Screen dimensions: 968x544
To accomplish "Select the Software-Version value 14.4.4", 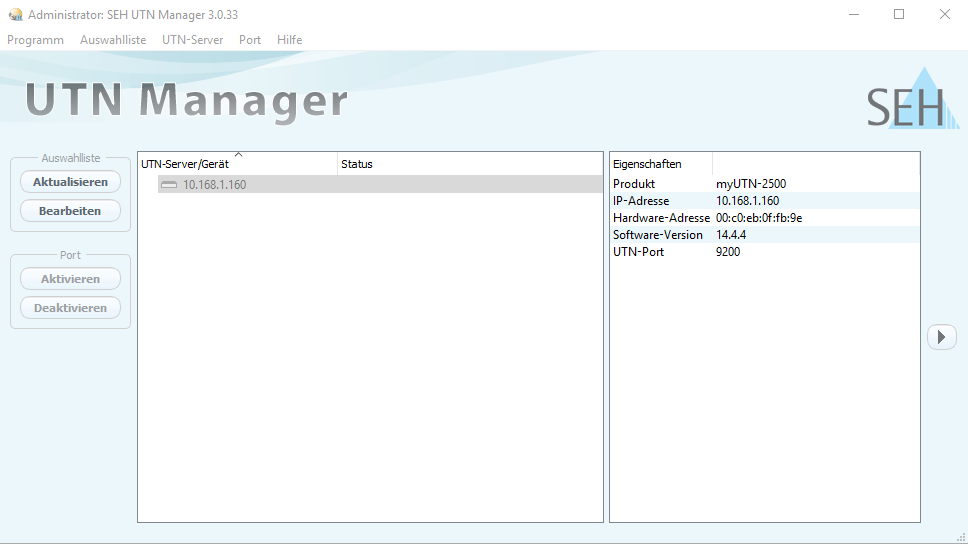I will tap(731, 235).
